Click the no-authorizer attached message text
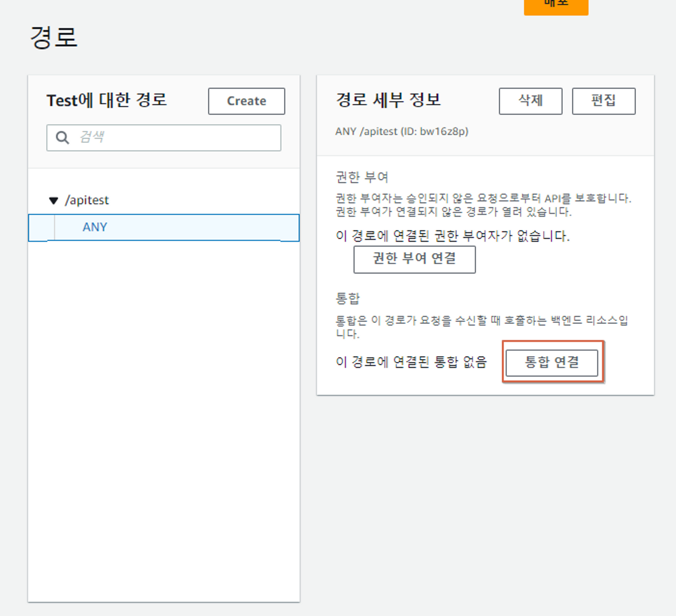Screen dimensions: 676x616 [452, 236]
